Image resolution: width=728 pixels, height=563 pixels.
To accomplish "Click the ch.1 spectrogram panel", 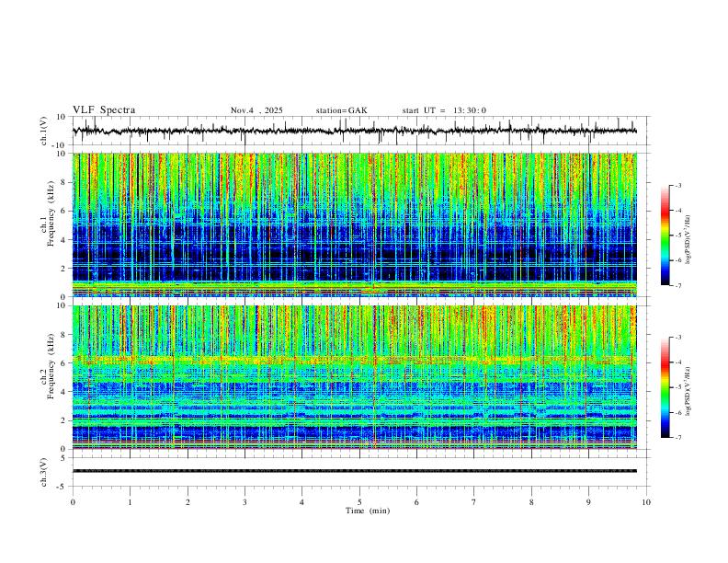I will point(354,224).
